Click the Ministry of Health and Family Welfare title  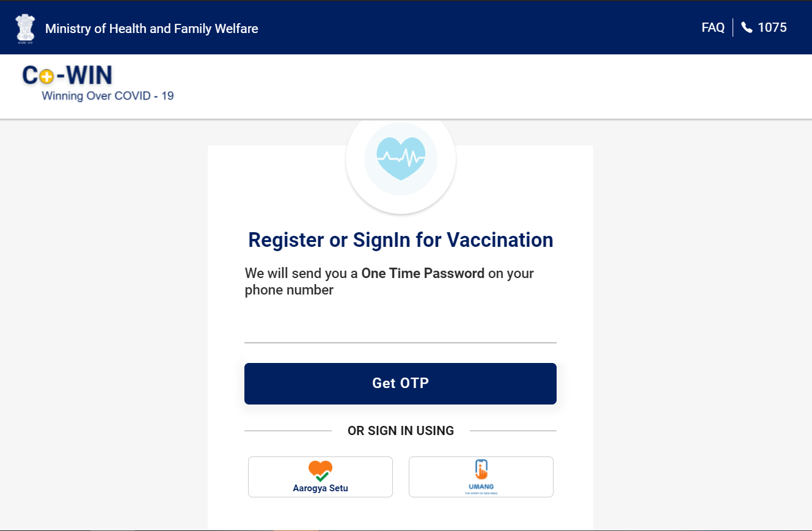click(152, 29)
